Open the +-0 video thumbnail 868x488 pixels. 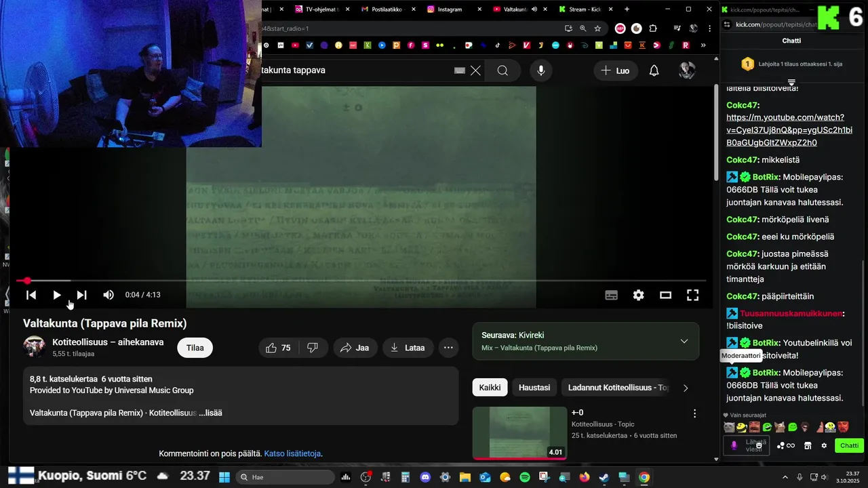click(x=519, y=432)
